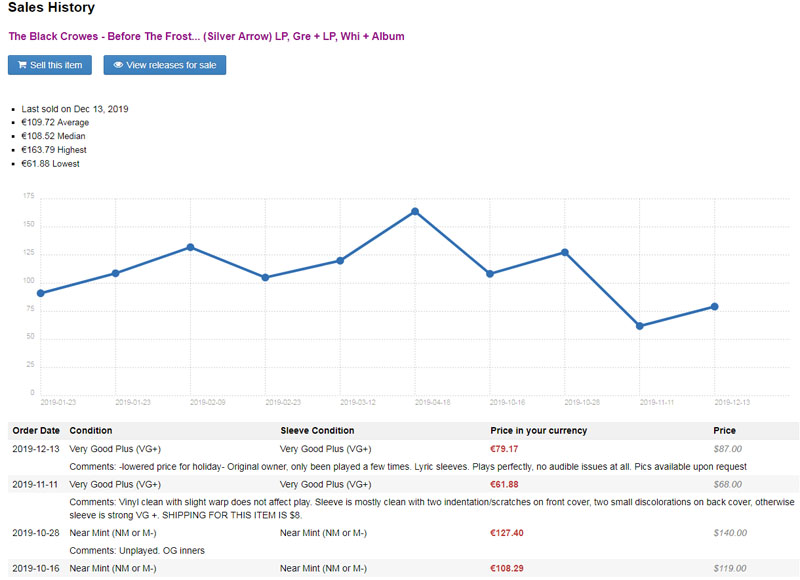Click the Condition cell of the 2019-12-13 order
This screenshot has width=800, height=580.
tap(115, 449)
